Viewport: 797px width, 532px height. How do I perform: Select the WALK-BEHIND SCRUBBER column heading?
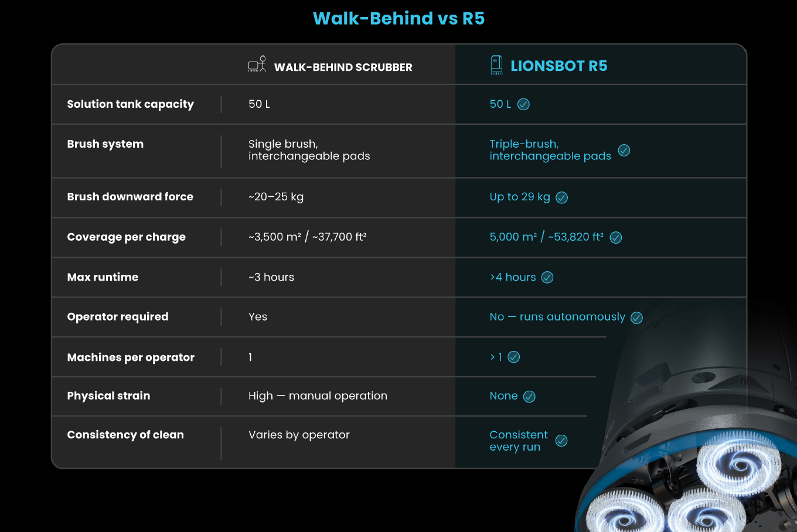pyautogui.click(x=343, y=67)
